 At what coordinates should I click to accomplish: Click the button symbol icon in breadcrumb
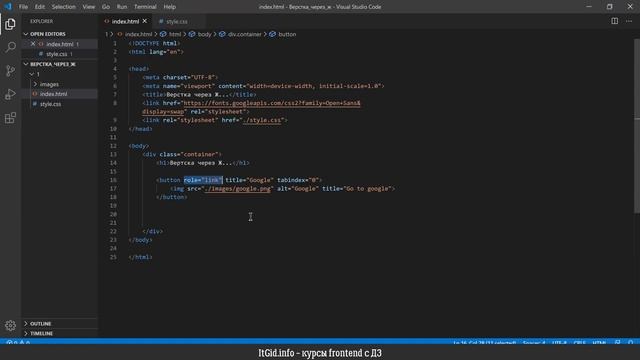click(x=272, y=34)
